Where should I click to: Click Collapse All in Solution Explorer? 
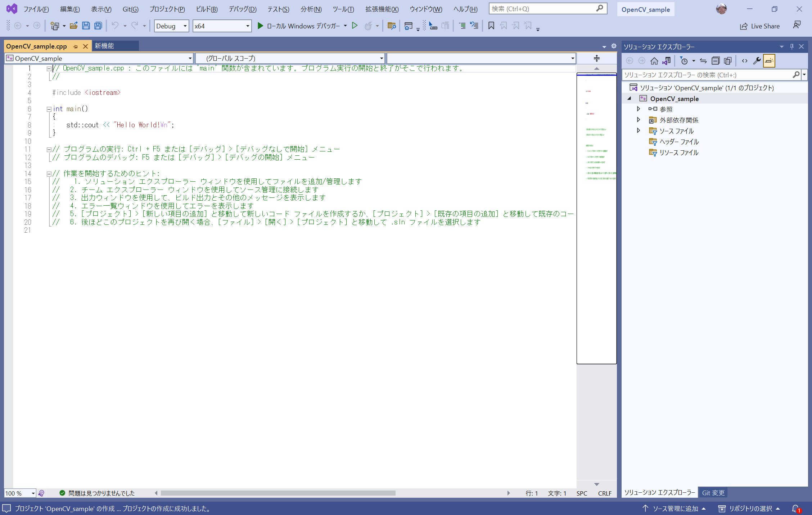tap(716, 61)
